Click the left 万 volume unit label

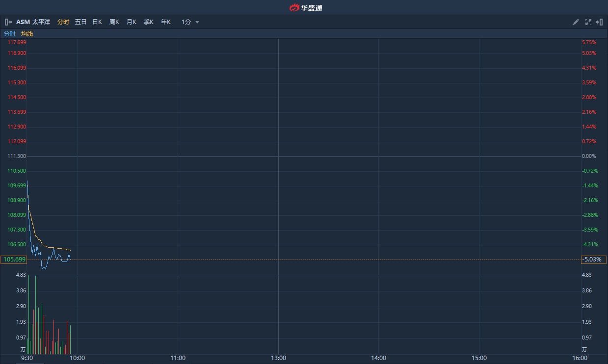23,350
